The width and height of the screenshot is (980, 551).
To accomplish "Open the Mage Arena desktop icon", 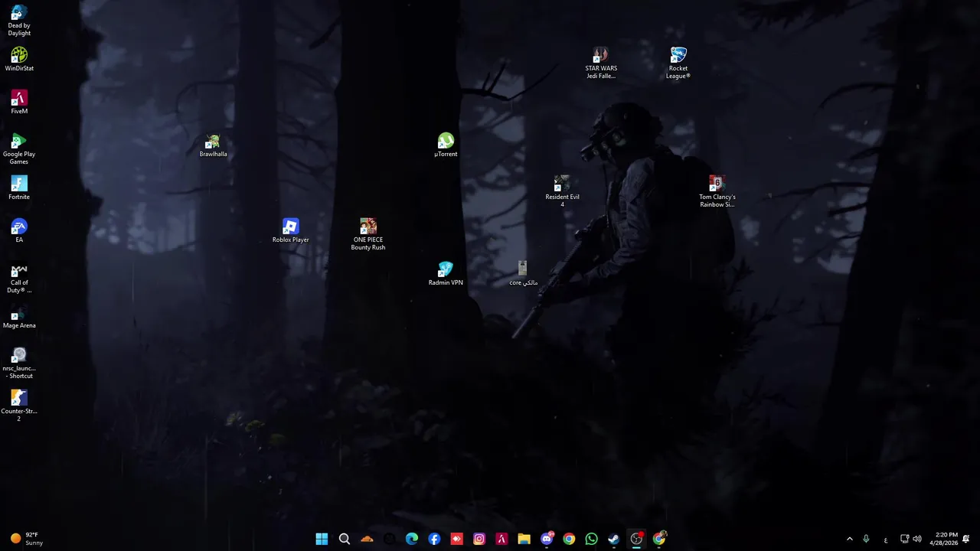I will pos(19,317).
